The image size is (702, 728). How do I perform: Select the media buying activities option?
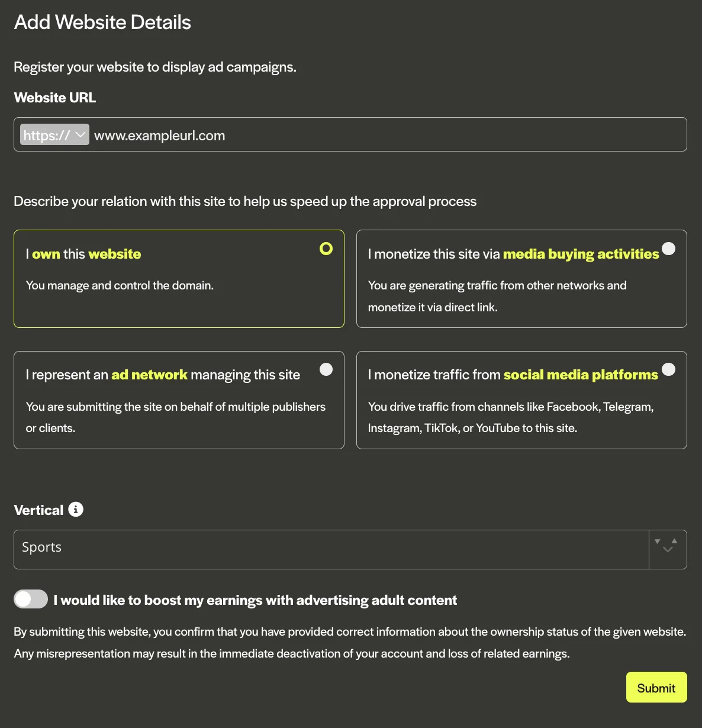(x=521, y=278)
